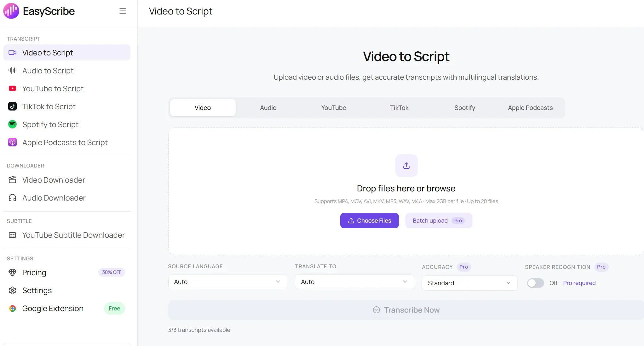This screenshot has width=644, height=346.
Task: Click the Video to Script camera icon
Action: click(13, 53)
